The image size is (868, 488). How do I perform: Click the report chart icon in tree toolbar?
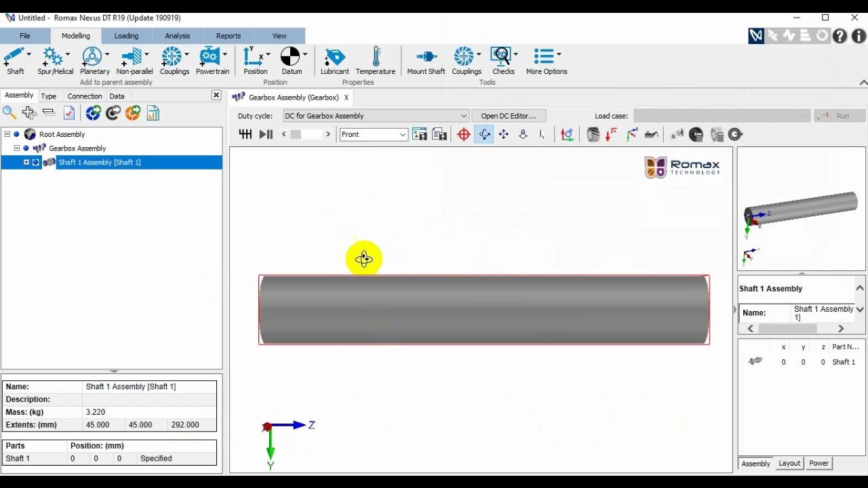153,113
